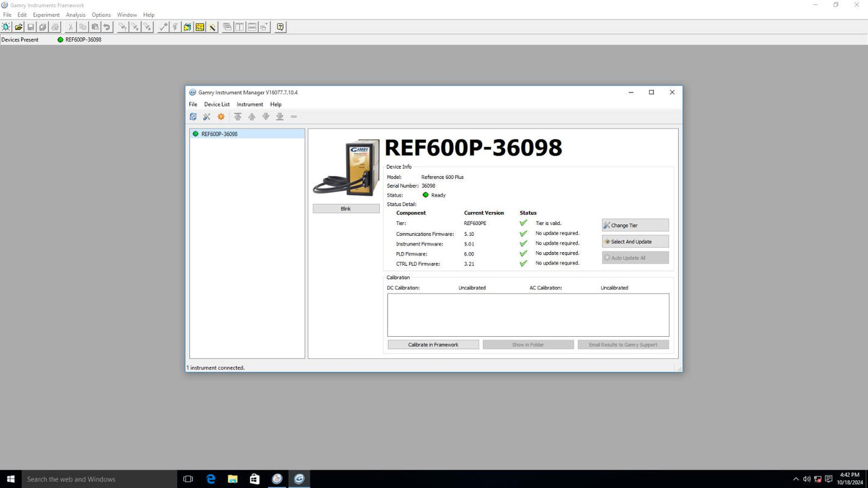Open the Instrument menu
This screenshot has height=488, width=868.
(x=250, y=104)
